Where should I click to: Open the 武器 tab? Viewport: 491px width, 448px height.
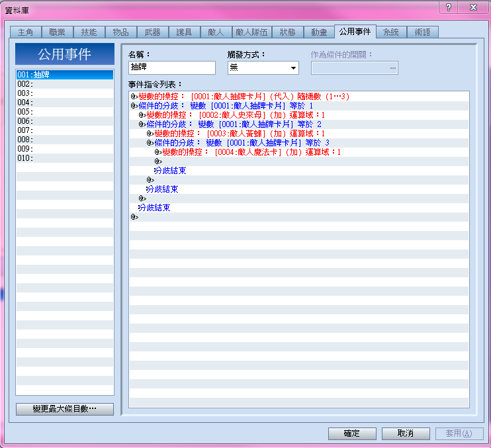[152, 32]
